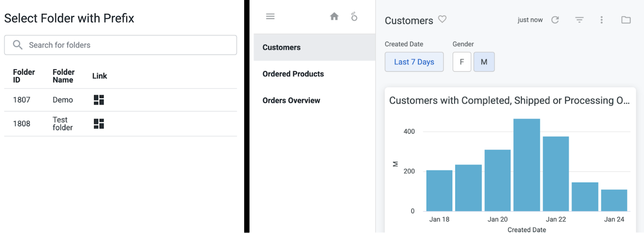644x233 pixels.
Task: Click the Customers dashboard title
Action: pyautogui.click(x=409, y=20)
